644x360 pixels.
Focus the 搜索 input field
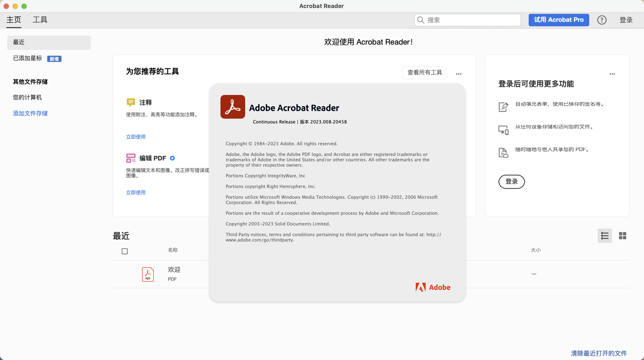click(x=467, y=20)
